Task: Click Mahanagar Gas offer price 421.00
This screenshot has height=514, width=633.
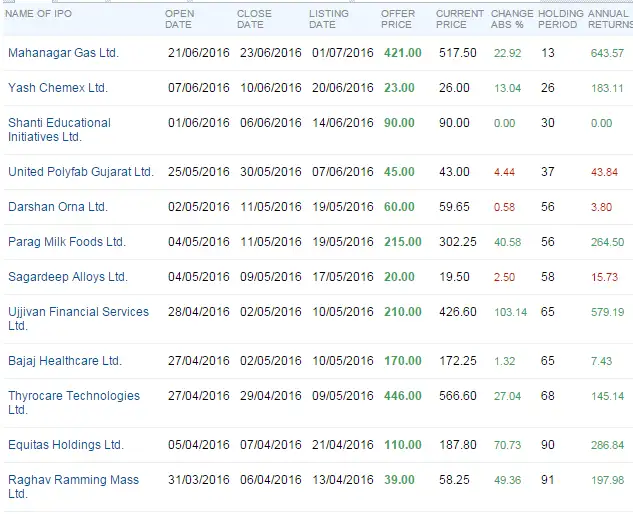Action: (402, 53)
